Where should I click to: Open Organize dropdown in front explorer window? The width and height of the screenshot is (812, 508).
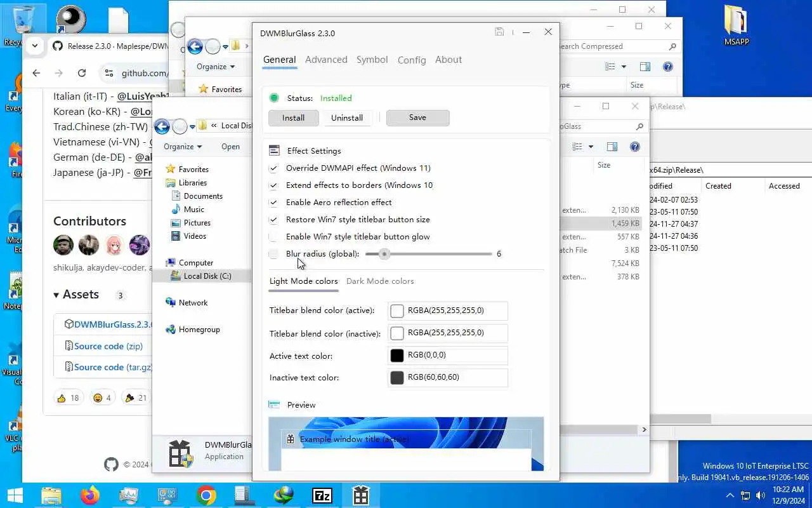click(183, 147)
